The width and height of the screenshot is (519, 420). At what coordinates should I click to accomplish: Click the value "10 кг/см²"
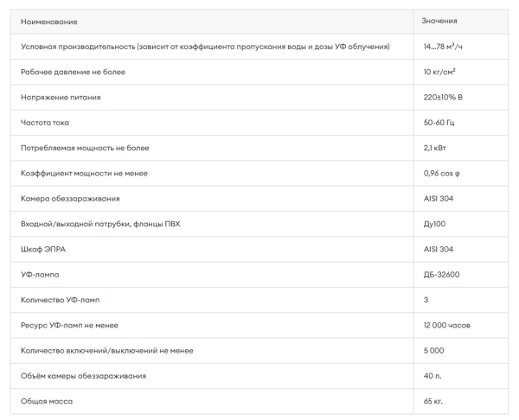[x=439, y=72]
